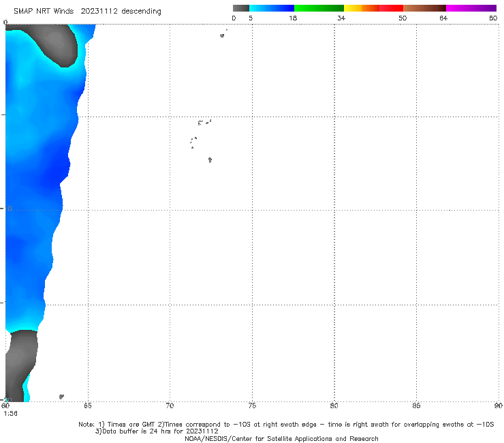The image size is (504, 443).
Task: Click the NOAA/NESDIS credit line
Action: tap(281, 439)
